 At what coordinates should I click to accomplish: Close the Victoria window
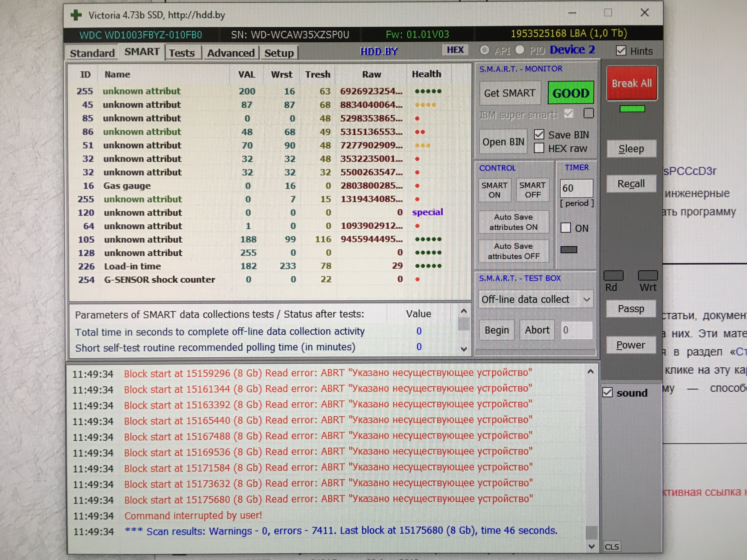(644, 13)
